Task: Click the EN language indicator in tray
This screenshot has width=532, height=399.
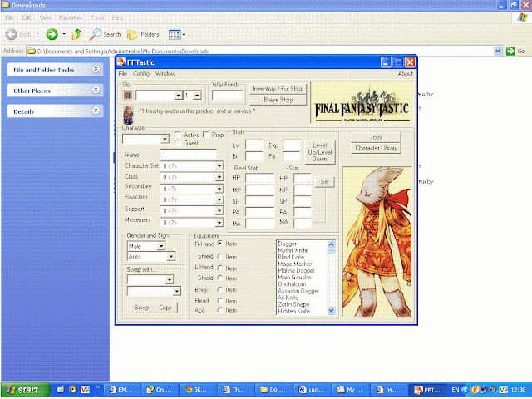Action: pyautogui.click(x=456, y=390)
